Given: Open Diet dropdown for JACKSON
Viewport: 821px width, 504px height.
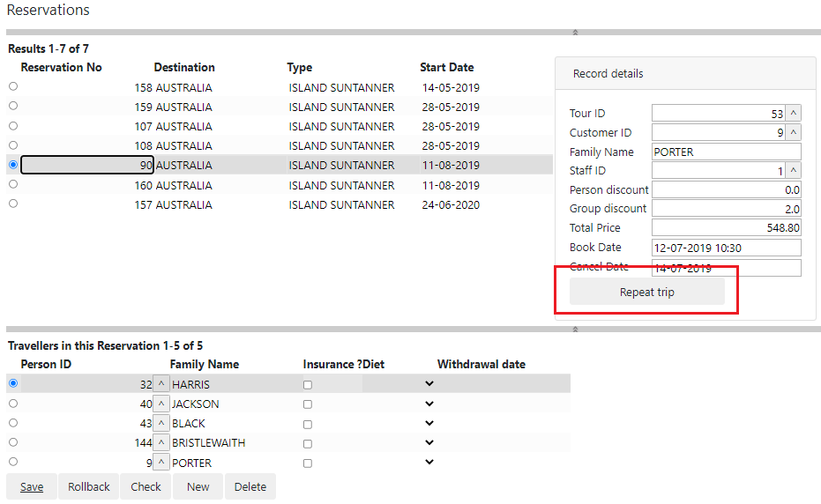Looking at the screenshot, I should 429,404.
